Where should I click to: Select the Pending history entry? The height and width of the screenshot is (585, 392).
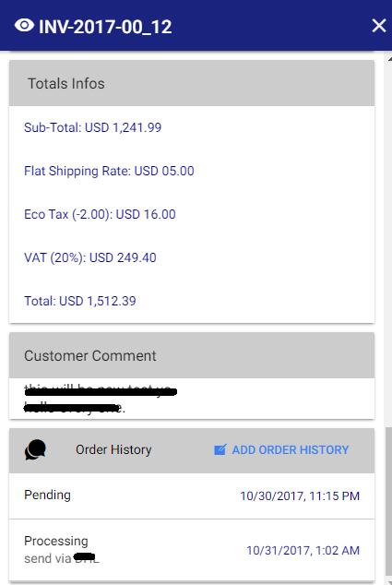(x=192, y=495)
